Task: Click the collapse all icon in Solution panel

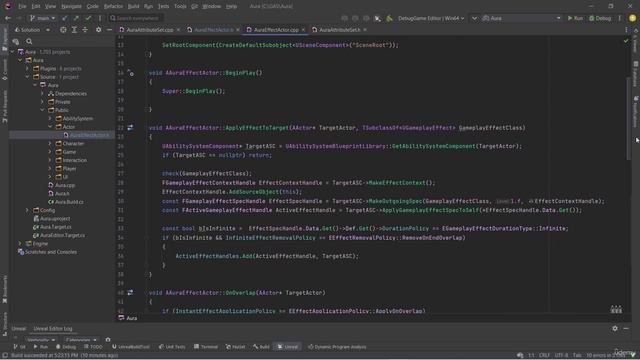Action: click(85, 30)
